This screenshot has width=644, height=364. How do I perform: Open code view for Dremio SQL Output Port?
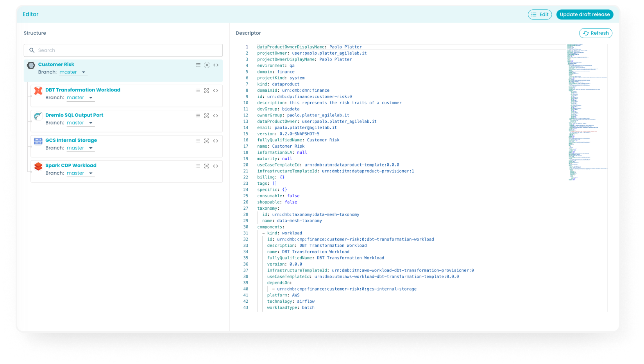(x=216, y=115)
